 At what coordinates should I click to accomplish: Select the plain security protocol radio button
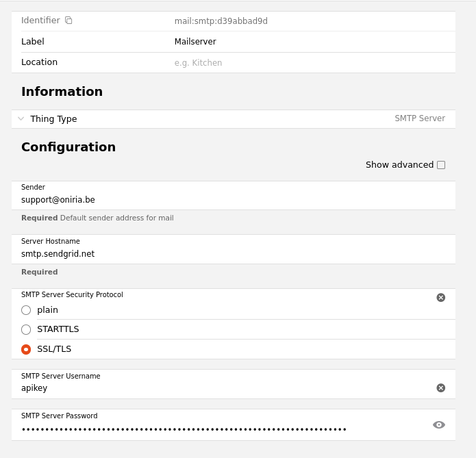click(26, 310)
